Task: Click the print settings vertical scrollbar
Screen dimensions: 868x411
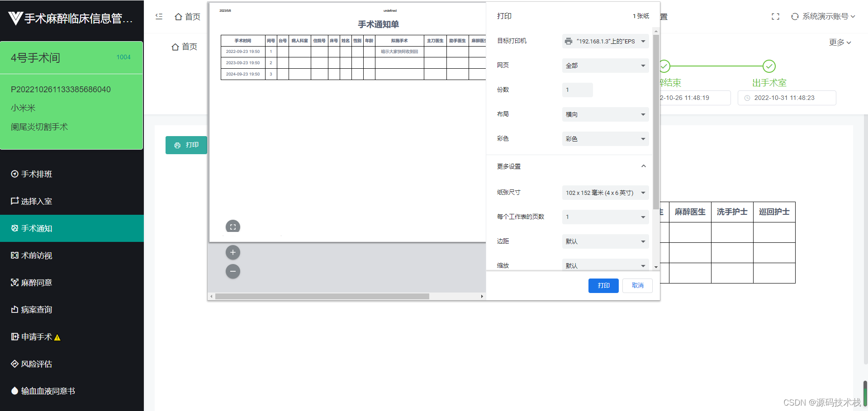Action: [656, 122]
